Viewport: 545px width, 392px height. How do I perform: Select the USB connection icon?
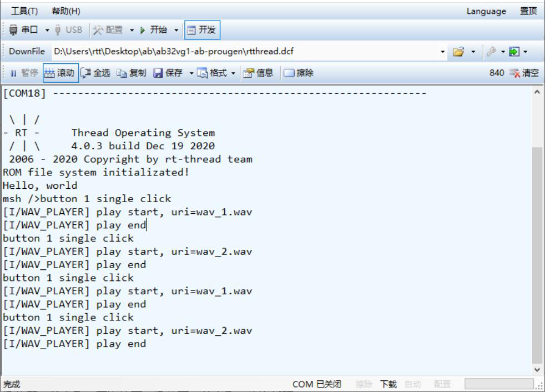coord(58,31)
